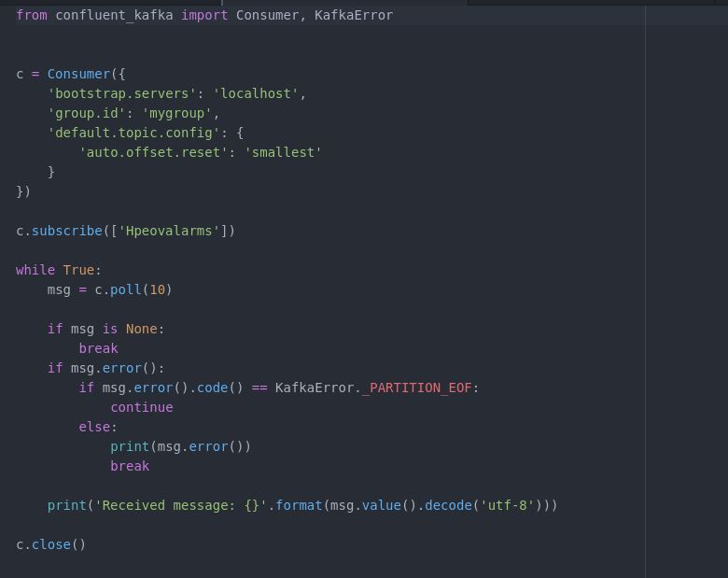Screen dimensions: 728x578
Task: Click the 'smallest' string value
Action: coord(283,152)
